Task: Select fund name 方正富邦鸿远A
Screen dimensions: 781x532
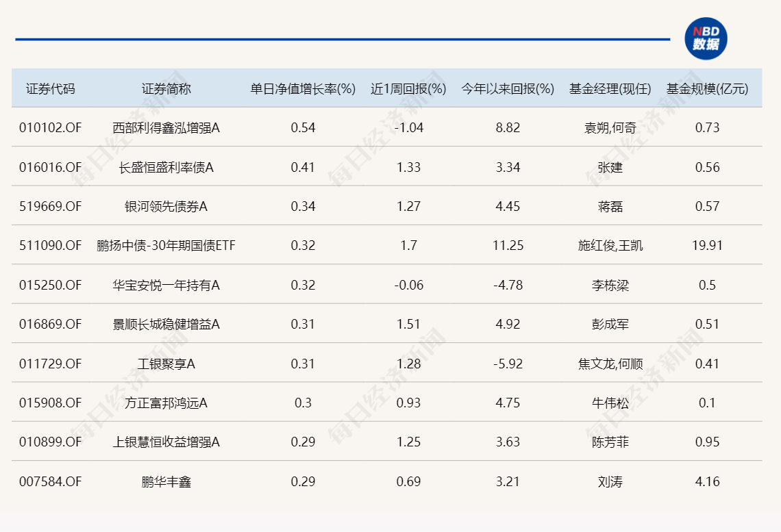Action: (166, 403)
